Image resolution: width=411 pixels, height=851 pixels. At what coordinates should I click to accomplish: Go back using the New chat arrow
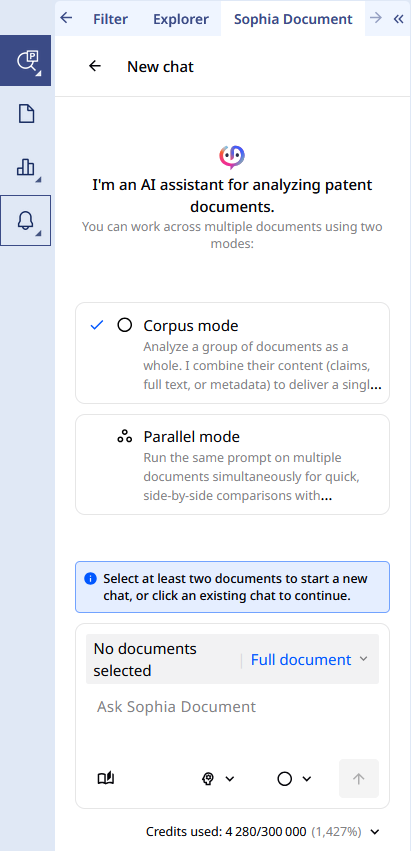95,66
